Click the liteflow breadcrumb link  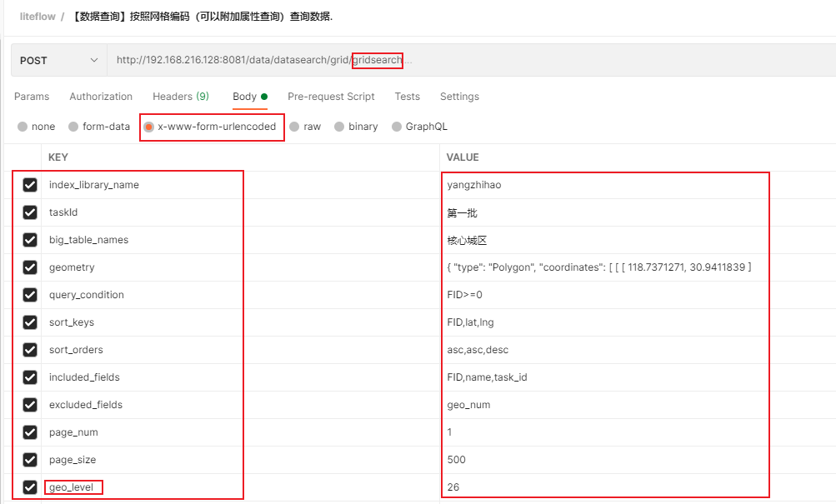(x=37, y=17)
